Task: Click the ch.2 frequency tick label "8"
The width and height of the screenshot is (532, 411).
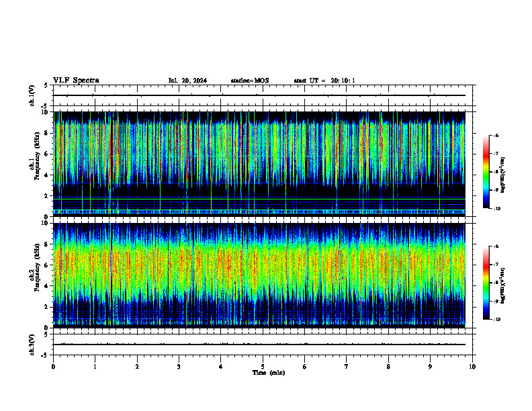Action: pos(47,244)
